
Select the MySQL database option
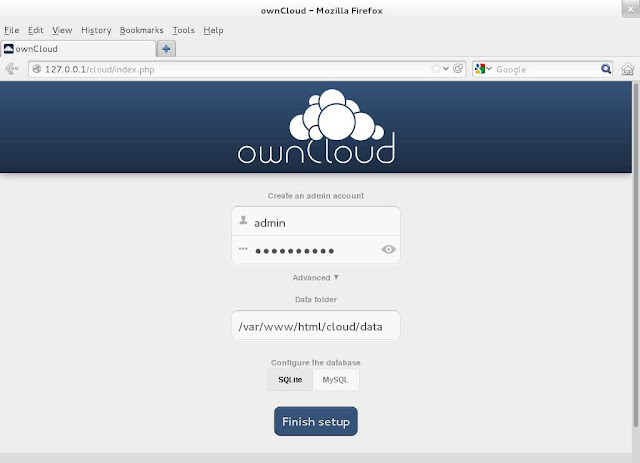tap(336, 380)
